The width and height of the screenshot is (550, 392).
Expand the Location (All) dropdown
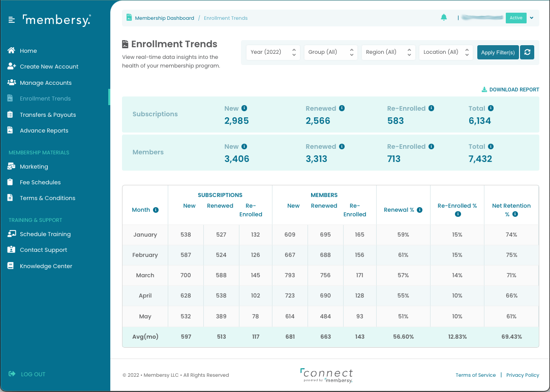(x=446, y=52)
